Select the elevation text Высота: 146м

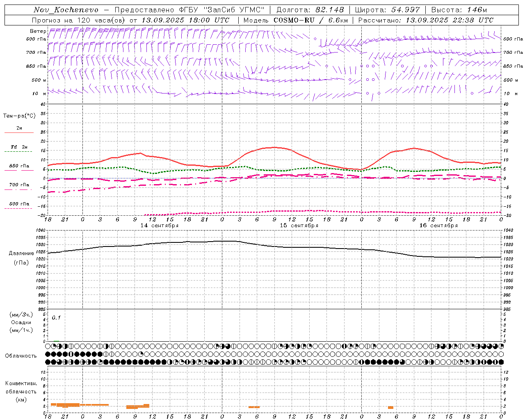459,10
